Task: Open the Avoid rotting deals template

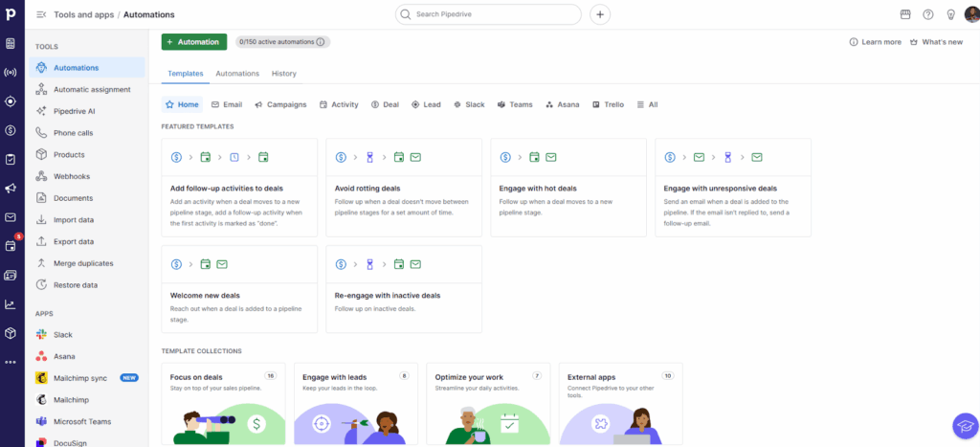Action: tap(404, 188)
